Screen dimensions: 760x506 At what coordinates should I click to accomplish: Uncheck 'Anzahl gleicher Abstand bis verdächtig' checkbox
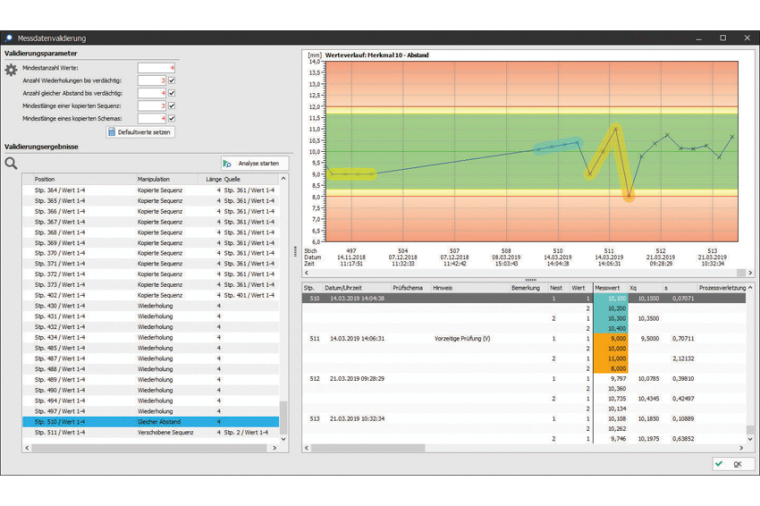tap(172, 92)
